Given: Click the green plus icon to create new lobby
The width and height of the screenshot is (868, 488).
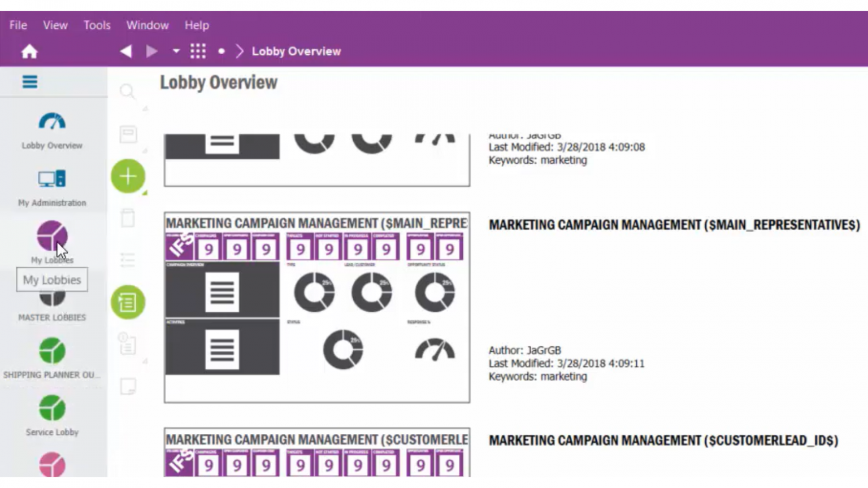Looking at the screenshot, I should point(128,176).
